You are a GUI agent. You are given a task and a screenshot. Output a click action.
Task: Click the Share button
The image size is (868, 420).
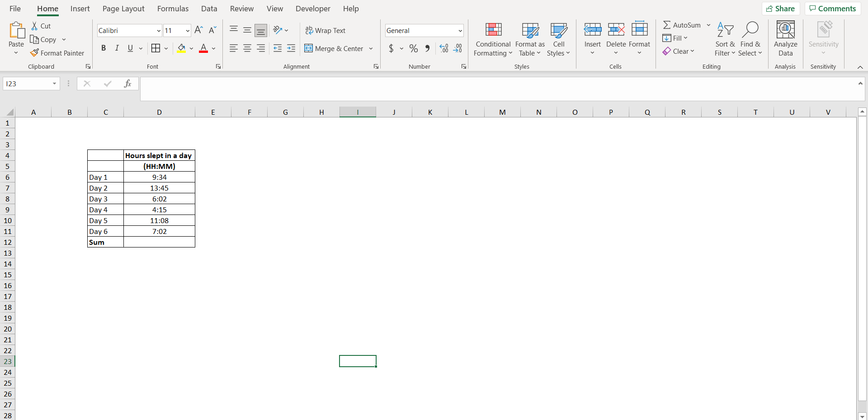pos(781,8)
